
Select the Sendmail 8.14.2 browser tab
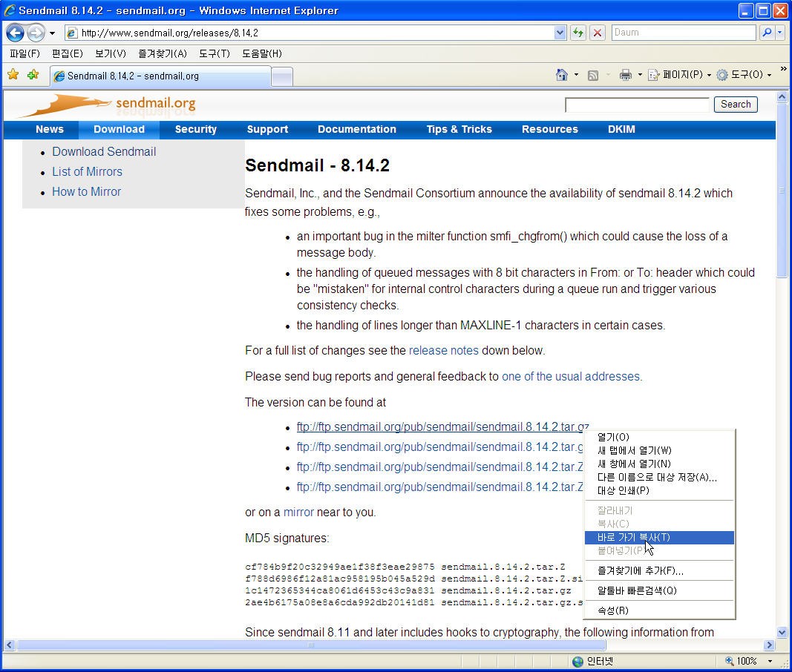(160, 76)
